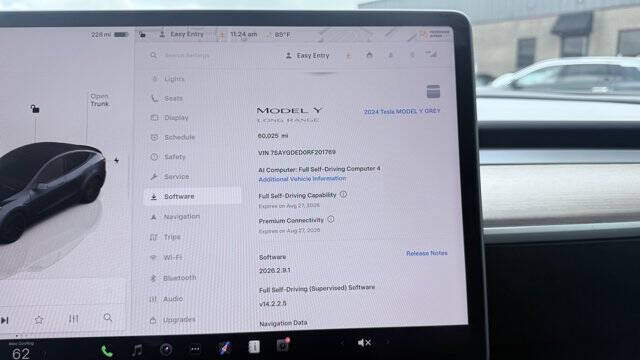The width and height of the screenshot is (640, 360).
Task: Tap the charge port lightning bolt icon
Action: [117, 160]
